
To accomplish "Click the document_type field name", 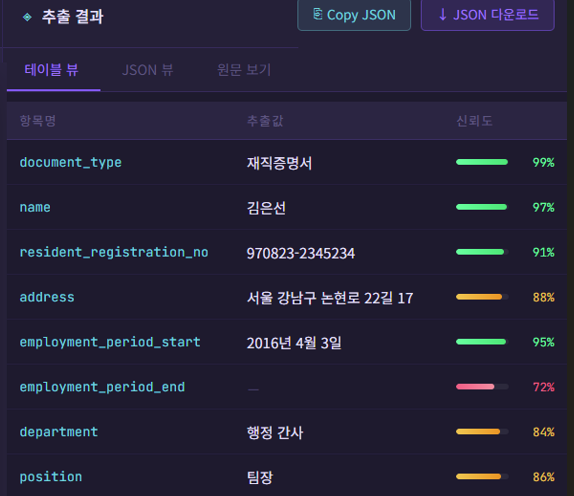I will tap(71, 162).
